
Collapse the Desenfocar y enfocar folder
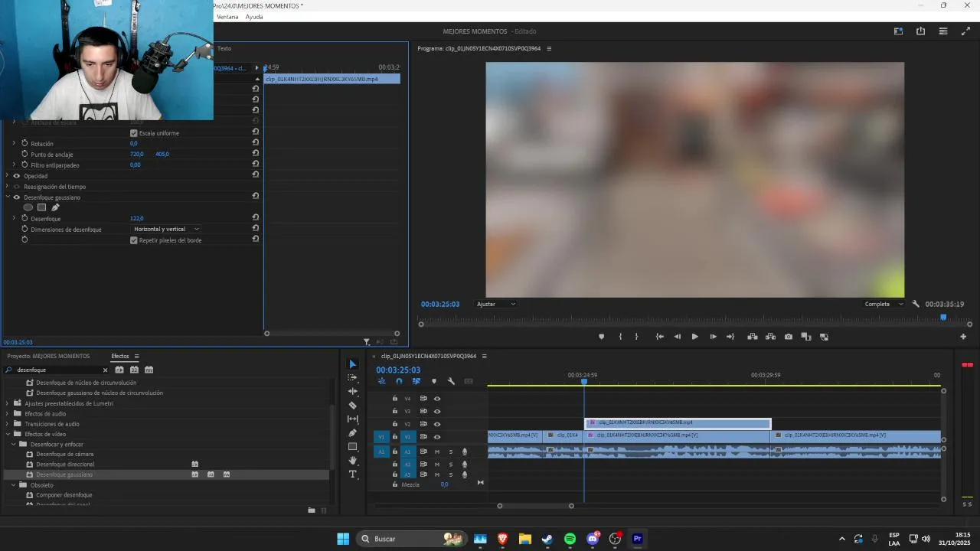click(14, 444)
